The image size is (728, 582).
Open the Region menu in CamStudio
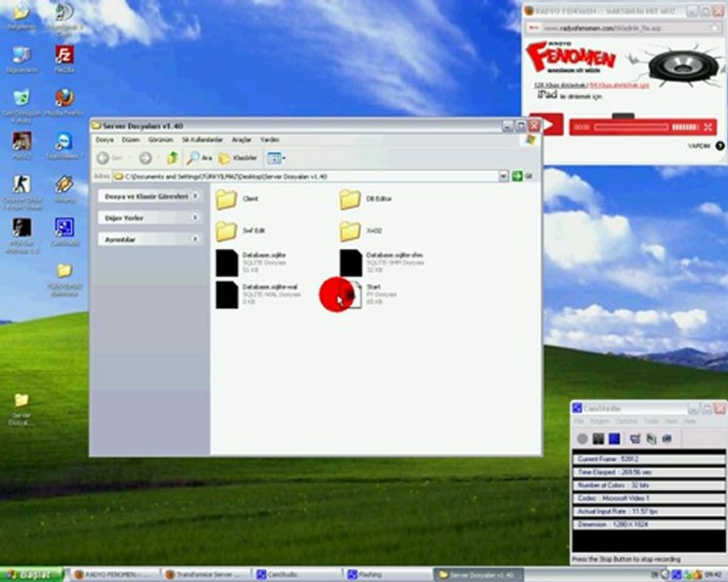pyautogui.click(x=599, y=421)
